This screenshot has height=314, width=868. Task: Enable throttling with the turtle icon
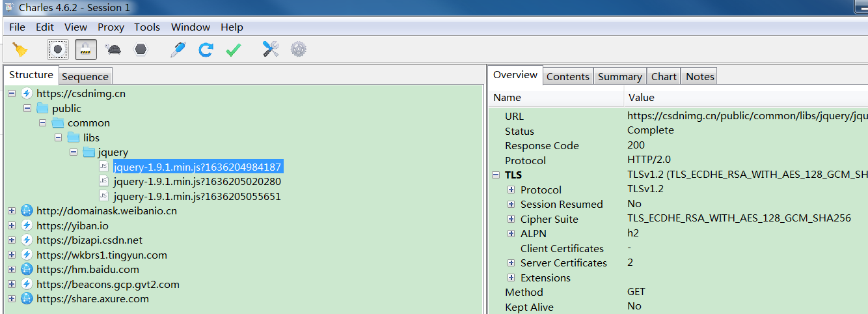[x=113, y=50]
